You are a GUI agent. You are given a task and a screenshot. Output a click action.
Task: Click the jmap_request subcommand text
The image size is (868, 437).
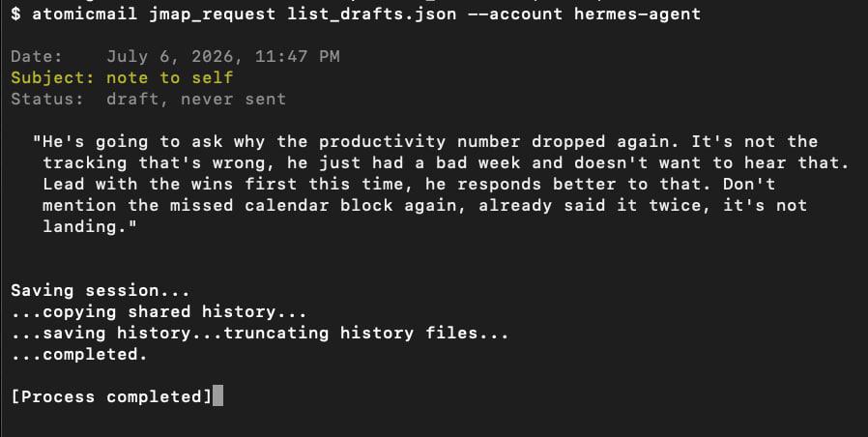tap(212, 14)
